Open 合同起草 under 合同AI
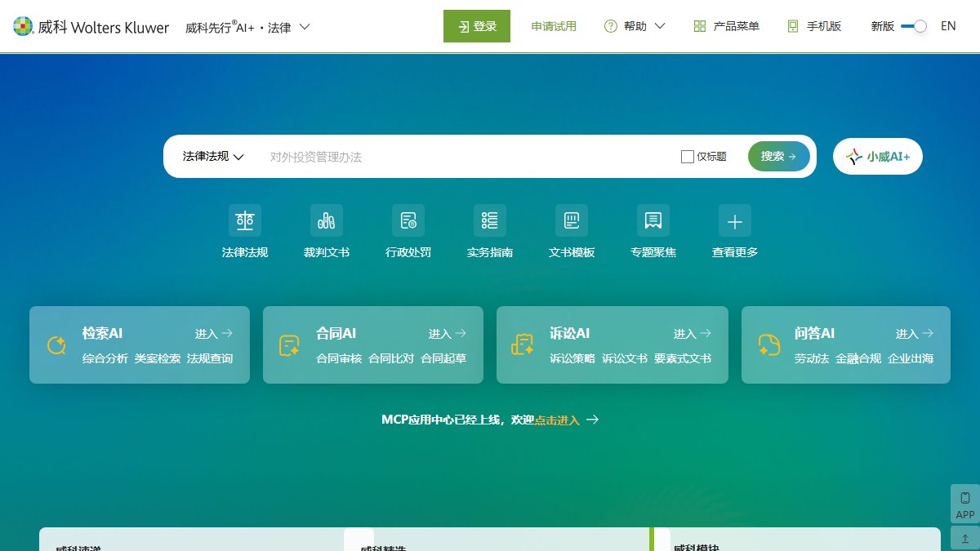This screenshot has width=980, height=551. 443,358
